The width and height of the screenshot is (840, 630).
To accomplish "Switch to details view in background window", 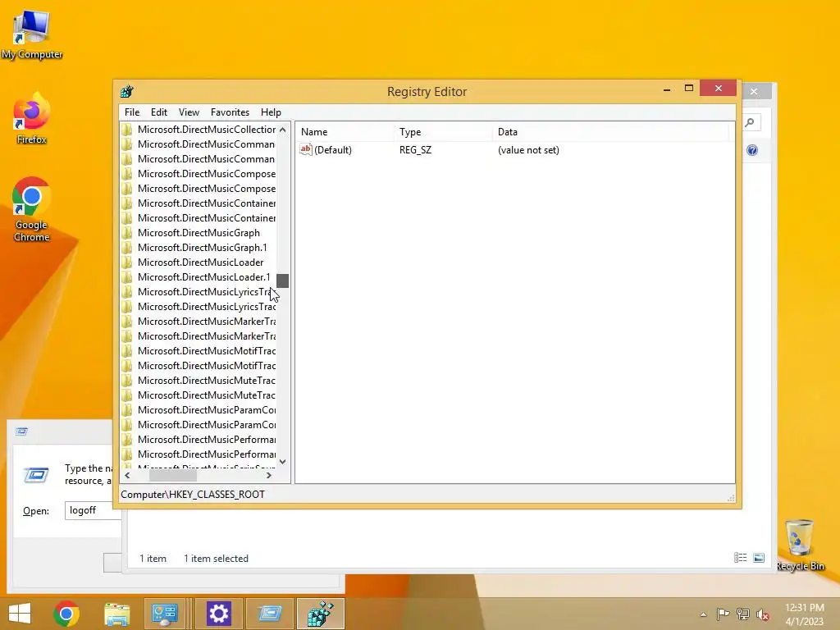I will (741, 558).
